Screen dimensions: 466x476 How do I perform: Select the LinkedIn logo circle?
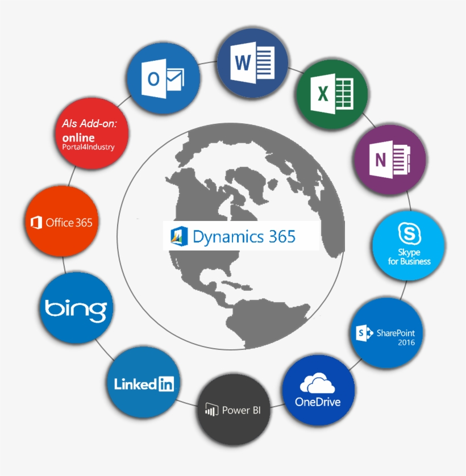[144, 383]
